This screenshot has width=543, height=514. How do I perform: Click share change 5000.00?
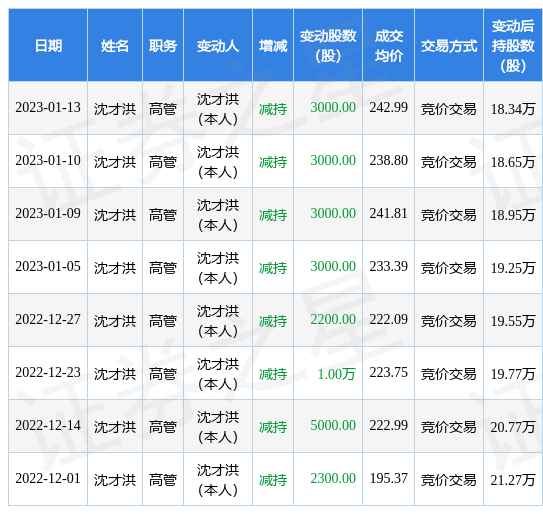(333, 425)
